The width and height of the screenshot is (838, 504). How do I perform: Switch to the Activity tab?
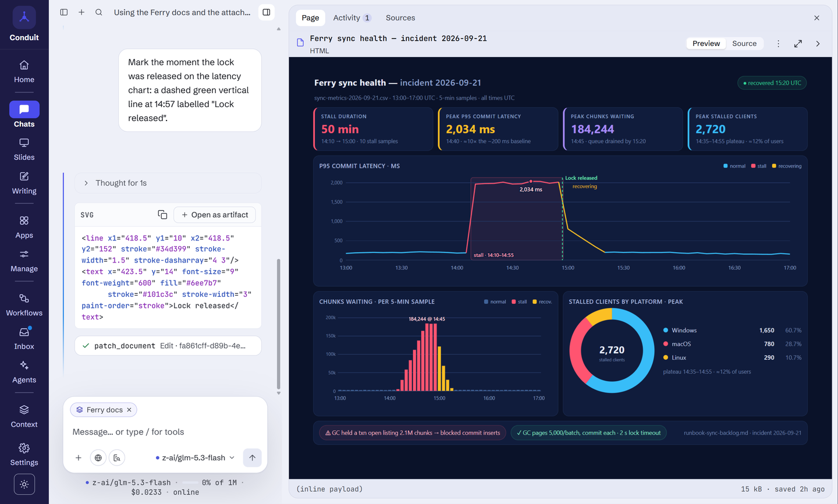(x=352, y=18)
